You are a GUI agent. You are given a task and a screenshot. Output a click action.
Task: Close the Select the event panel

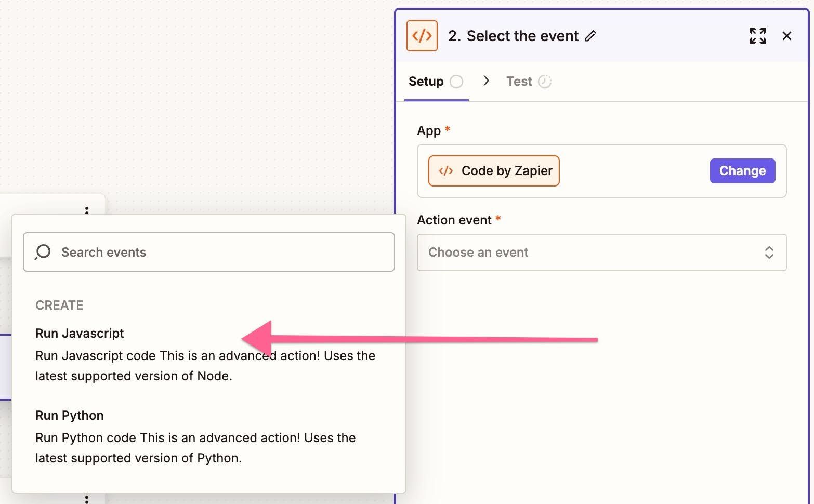click(787, 36)
